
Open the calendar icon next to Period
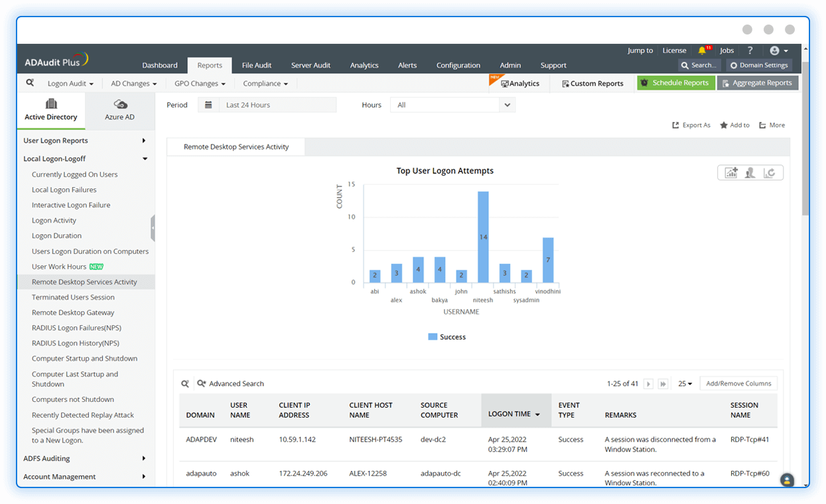click(208, 104)
